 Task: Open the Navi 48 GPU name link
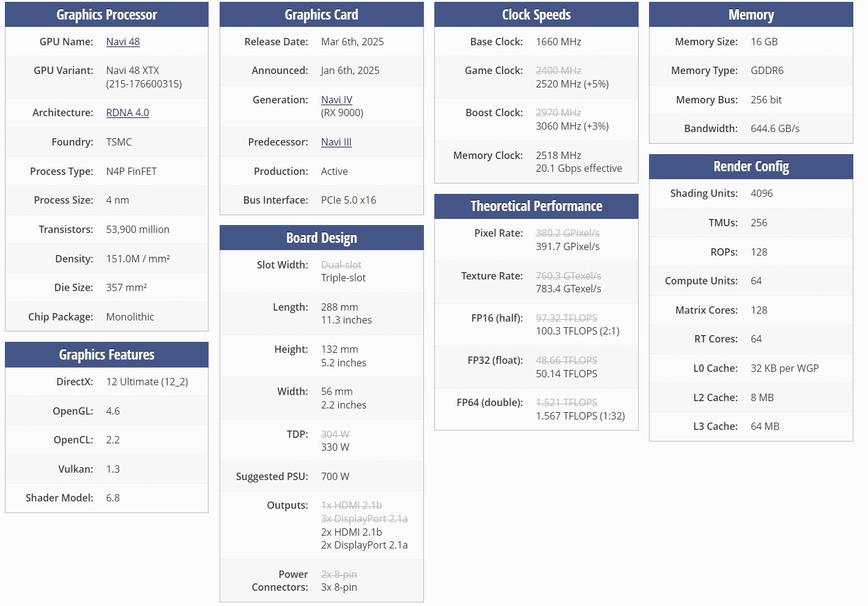click(123, 42)
